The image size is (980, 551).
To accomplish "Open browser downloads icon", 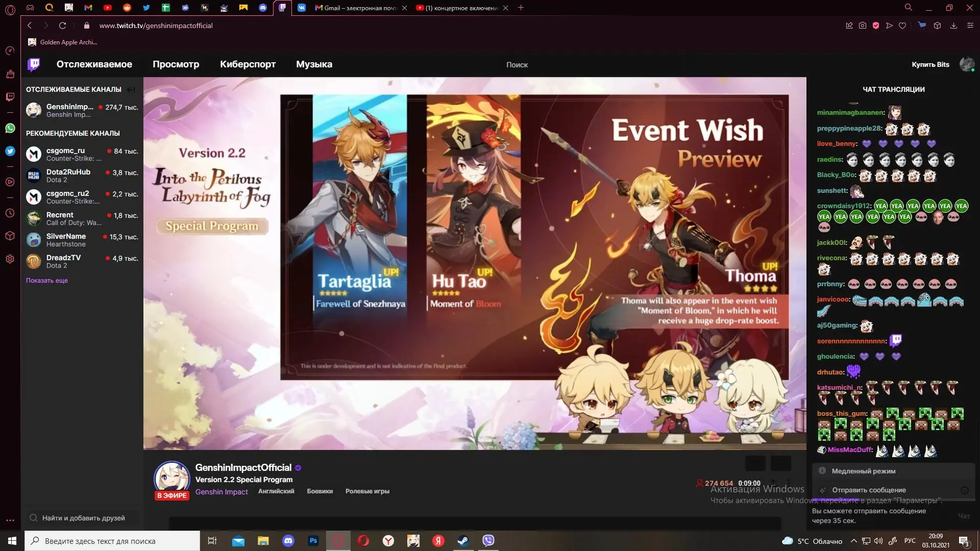I will (x=953, y=26).
